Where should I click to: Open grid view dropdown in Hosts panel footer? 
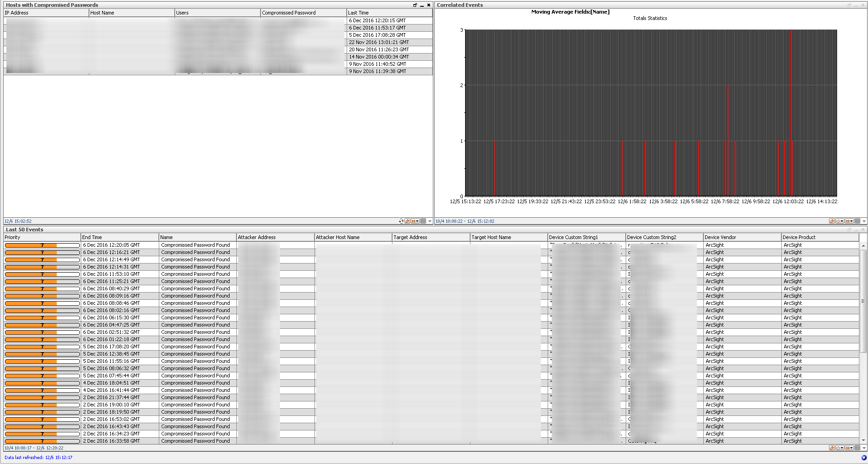click(x=415, y=221)
